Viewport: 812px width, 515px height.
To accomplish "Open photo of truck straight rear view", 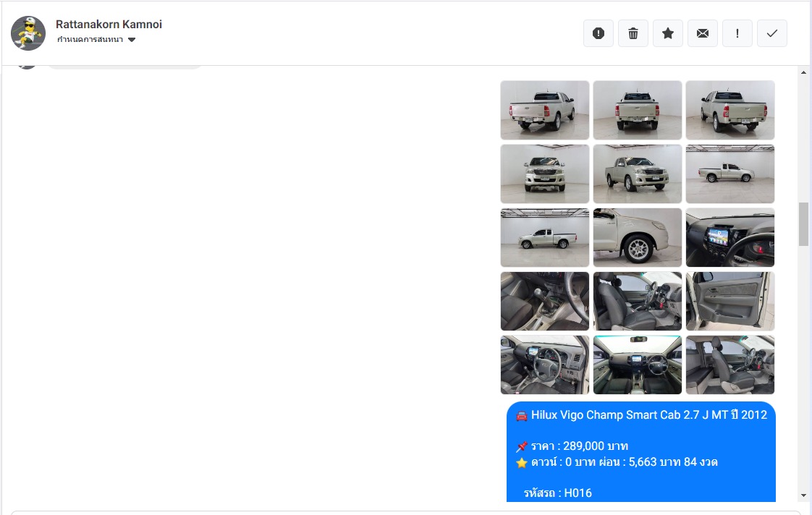I will (x=638, y=110).
